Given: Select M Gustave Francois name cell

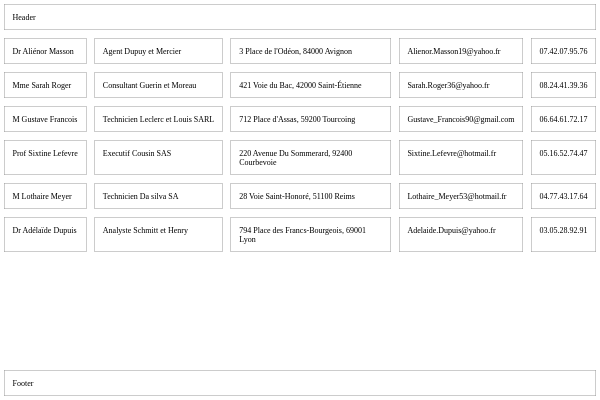Looking at the screenshot, I should (45, 119).
